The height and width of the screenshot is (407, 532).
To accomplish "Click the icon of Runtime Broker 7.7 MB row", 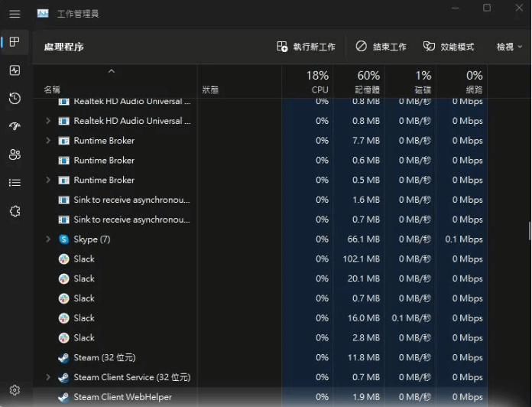I will (63, 141).
